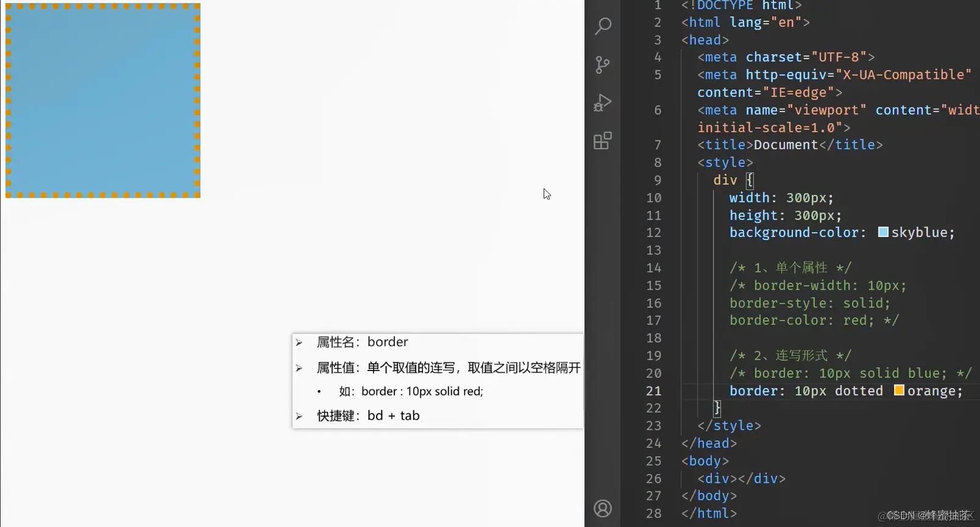Open the Source Control view
The width and height of the screenshot is (980, 527).
(603, 65)
